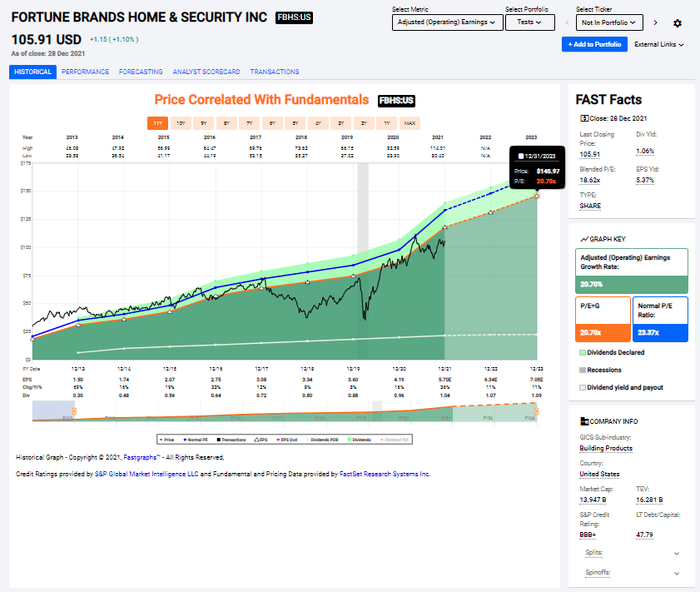Open the Fastgraphs copyright link
This screenshot has height=592, width=700.
[141, 457]
